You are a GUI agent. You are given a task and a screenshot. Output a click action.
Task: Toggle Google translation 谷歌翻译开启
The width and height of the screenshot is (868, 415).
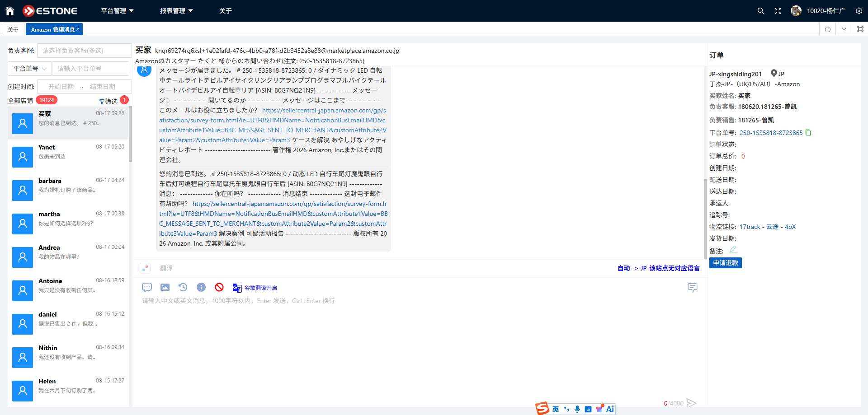(255, 288)
